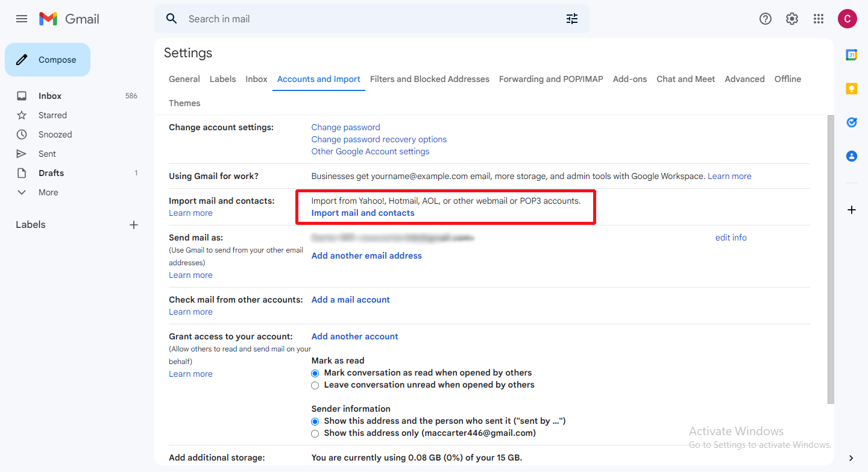Open the Gmail help menu

point(765,19)
